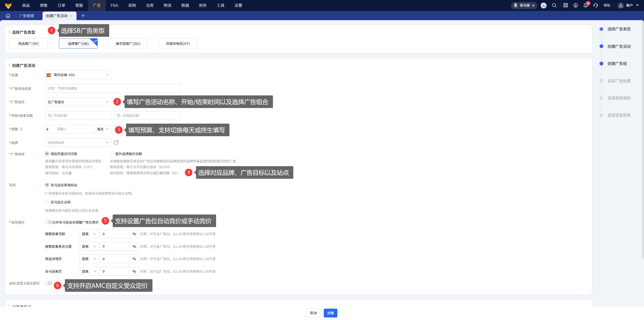
Task: Open the apps grid icon
Action: point(566,6)
